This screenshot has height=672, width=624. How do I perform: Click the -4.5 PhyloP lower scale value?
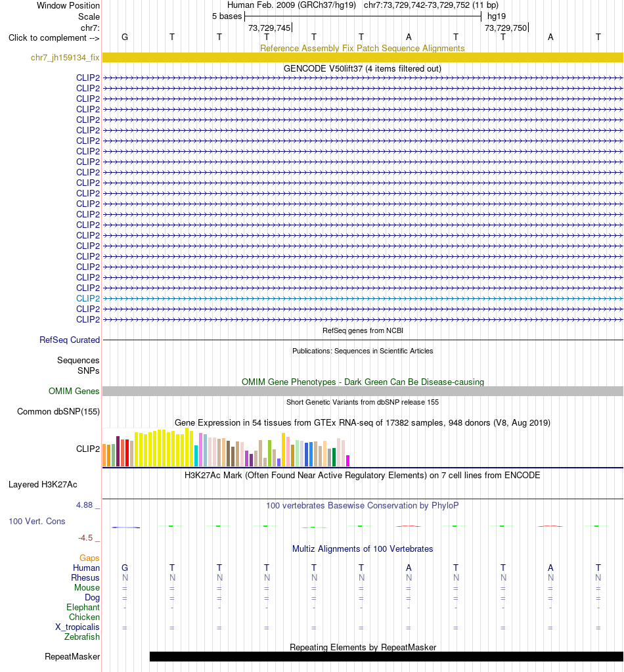tap(85, 537)
